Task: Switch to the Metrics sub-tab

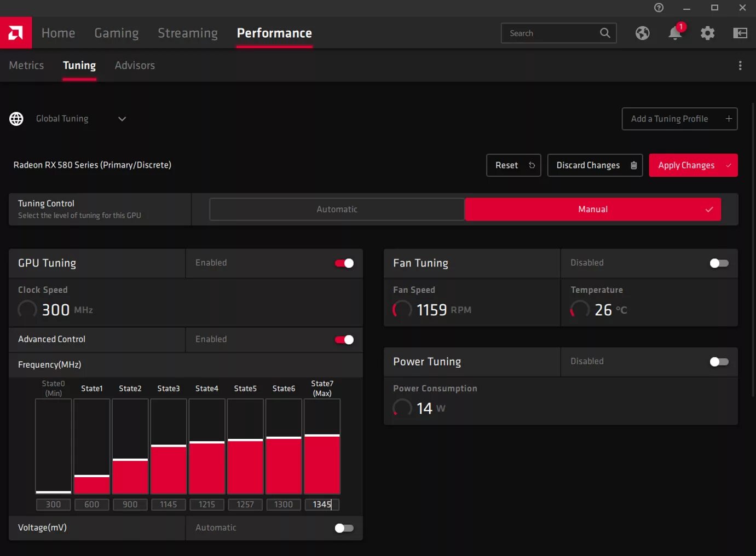Action: [26, 65]
